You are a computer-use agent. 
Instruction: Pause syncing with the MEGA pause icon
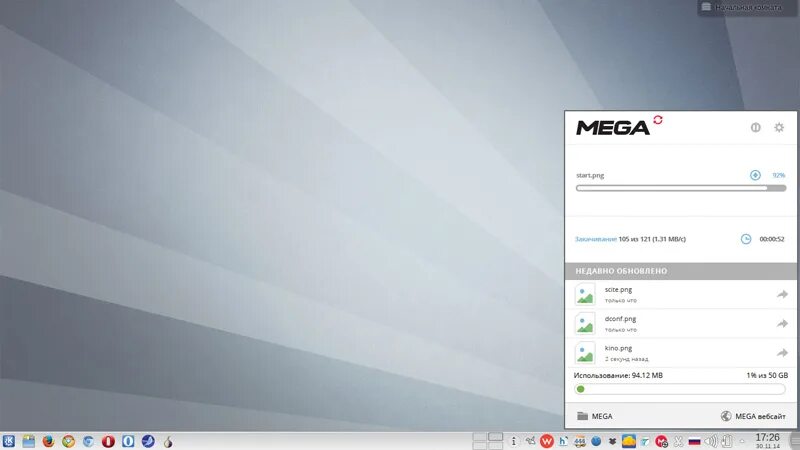pos(755,128)
